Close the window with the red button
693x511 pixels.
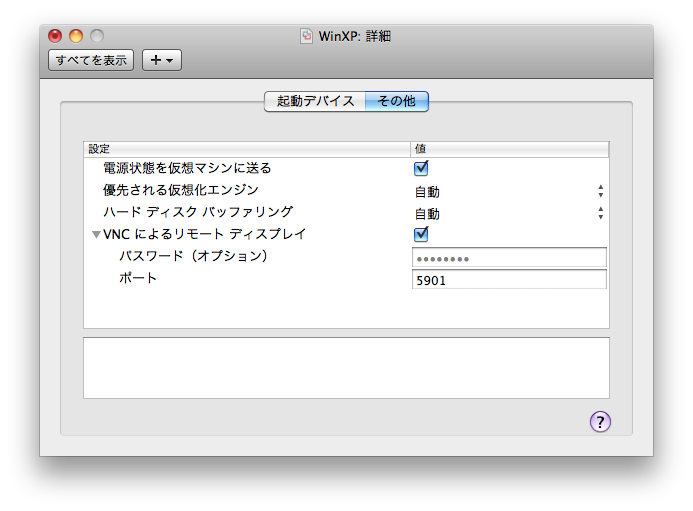coord(55,36)
